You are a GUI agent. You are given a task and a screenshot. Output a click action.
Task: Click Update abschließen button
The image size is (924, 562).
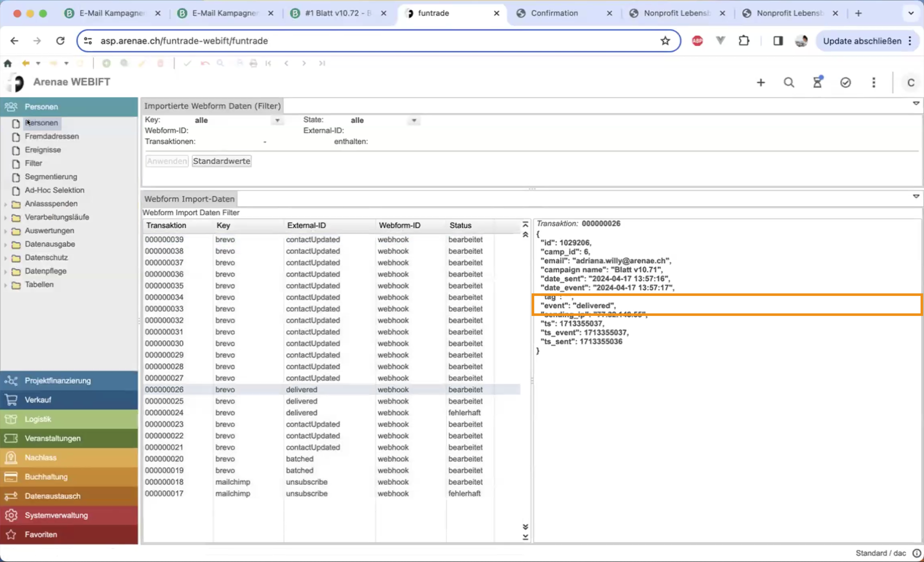click(x=862, y=41)
